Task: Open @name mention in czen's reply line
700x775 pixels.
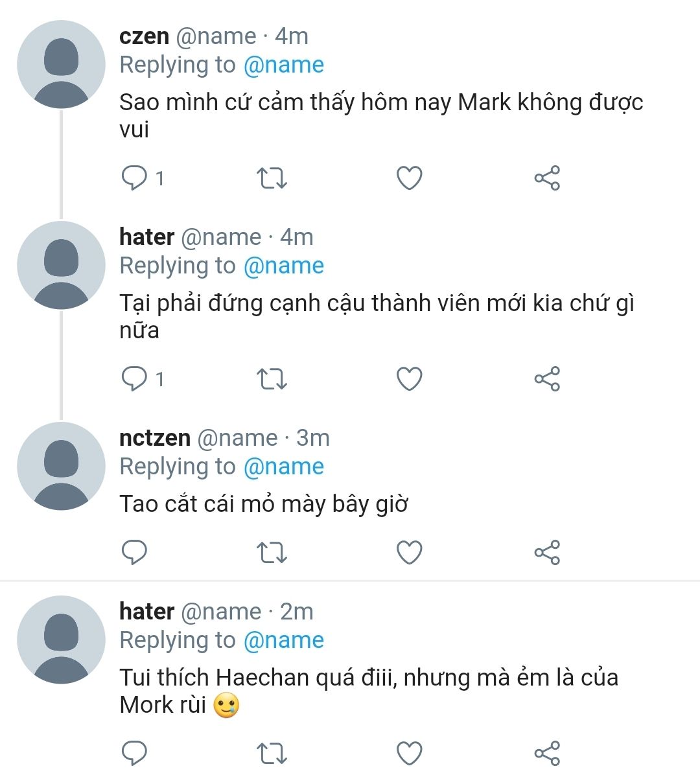Action: 283,65
